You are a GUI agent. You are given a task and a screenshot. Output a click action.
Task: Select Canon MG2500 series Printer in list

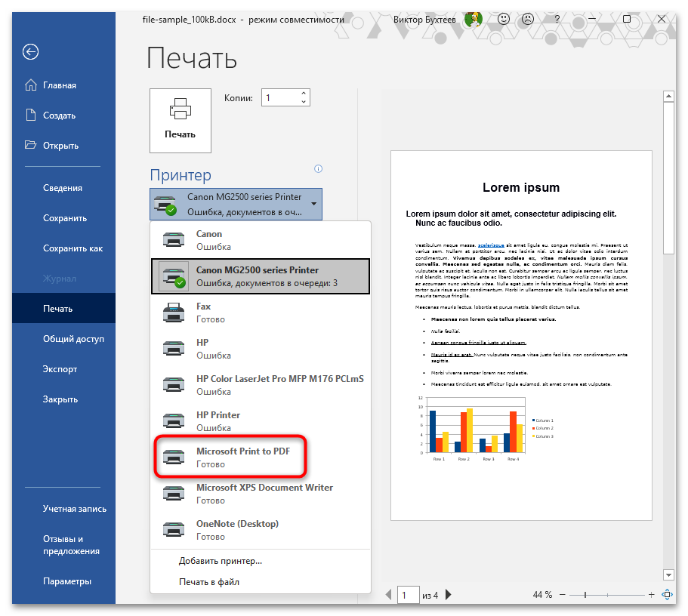261,276
